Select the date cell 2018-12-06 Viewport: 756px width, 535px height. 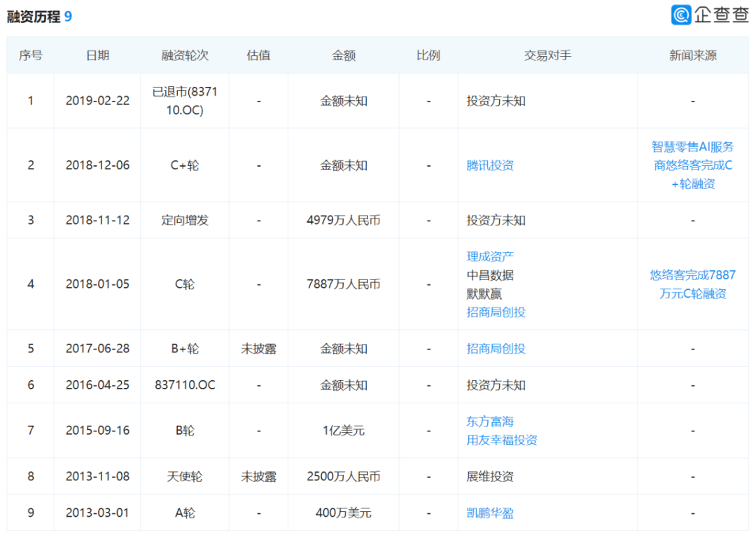(x=97, y=165)
